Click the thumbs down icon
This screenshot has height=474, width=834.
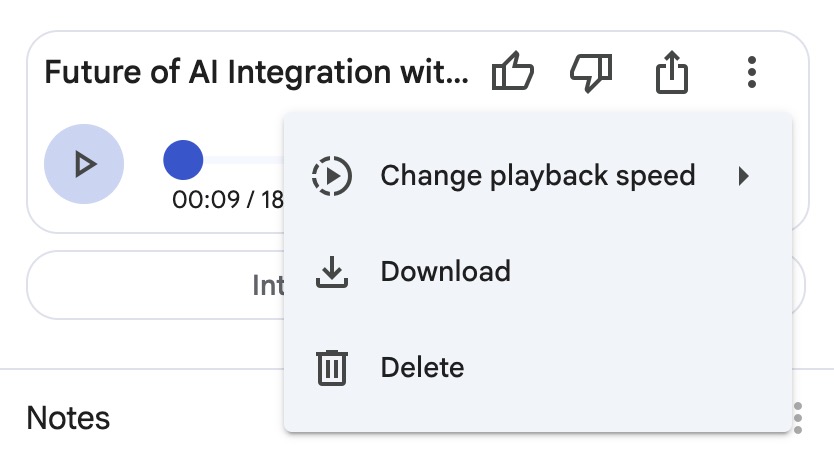[x=591, y=73]
